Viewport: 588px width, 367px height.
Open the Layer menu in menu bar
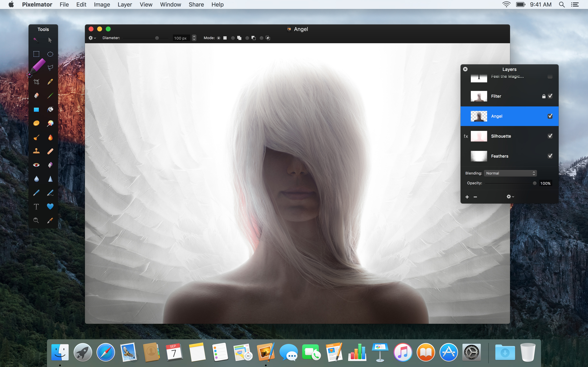125,4
